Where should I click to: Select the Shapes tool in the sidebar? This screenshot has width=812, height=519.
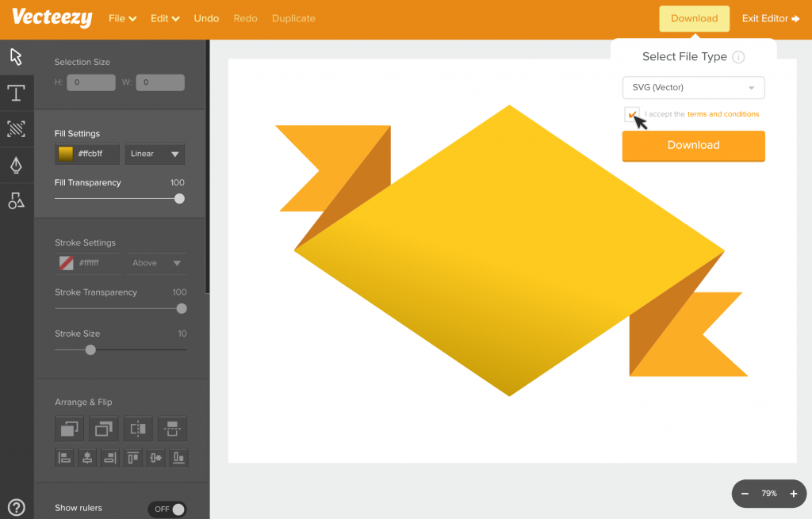(x=16, y=200)
